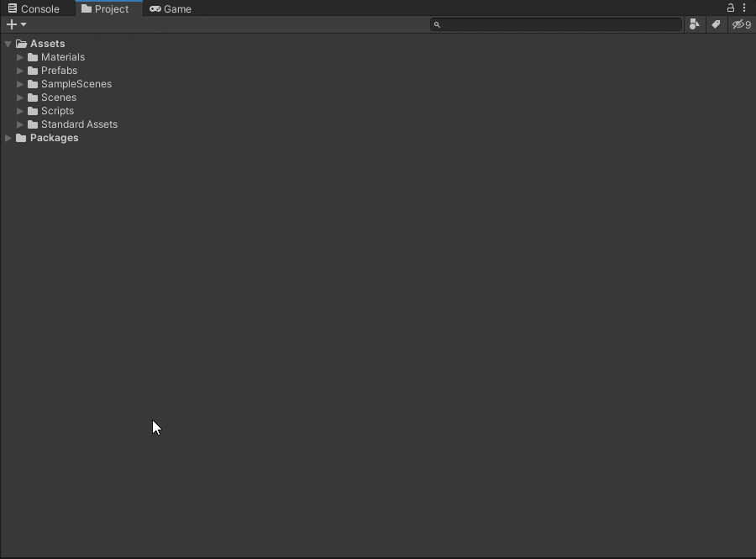Expand the Packages folder arrow
The width and height of the screenshot is (756, 559).
tap(8, 138)
